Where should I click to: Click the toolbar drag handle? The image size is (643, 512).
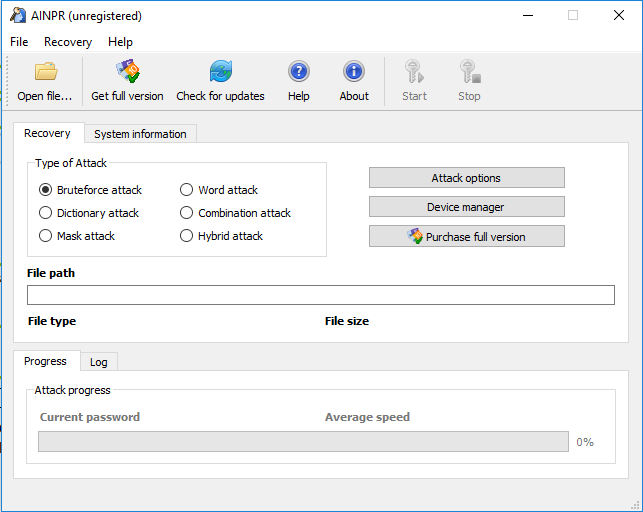tap(7, 81)
